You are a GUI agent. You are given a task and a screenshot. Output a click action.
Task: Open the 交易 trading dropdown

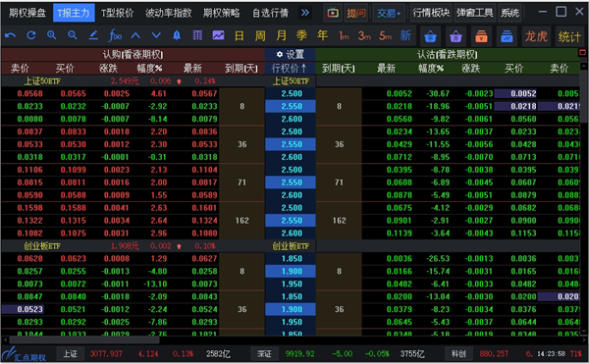[x=389, y=13]
